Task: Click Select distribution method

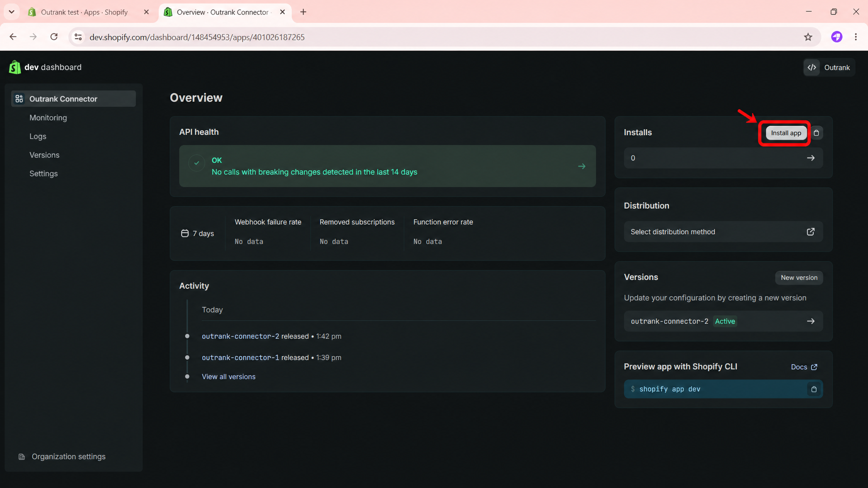Action: 723,232
